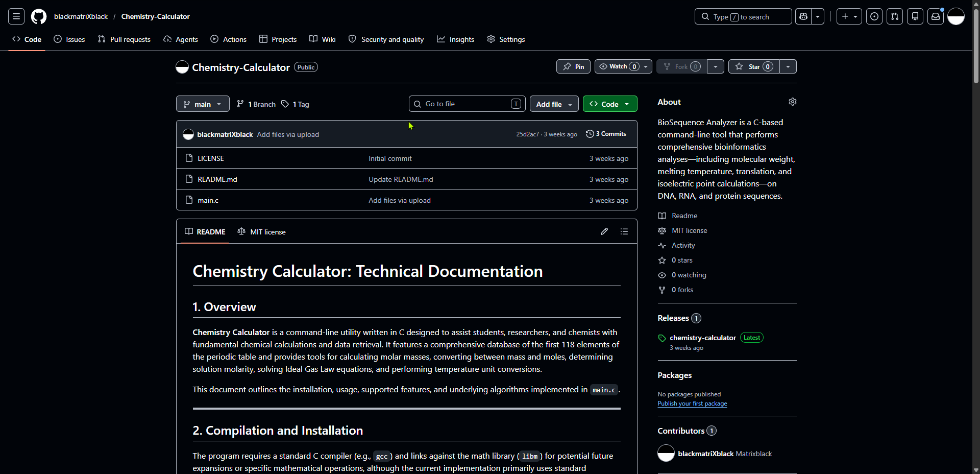Screen dimensions: 980x474
Task: Focus the Go to file search field
Action: pos(467,104)
